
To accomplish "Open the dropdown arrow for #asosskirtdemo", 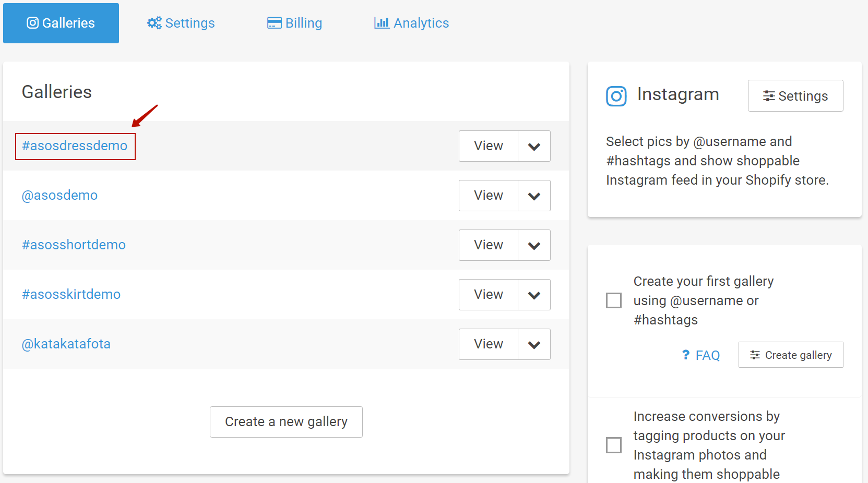I will [534, 295].
